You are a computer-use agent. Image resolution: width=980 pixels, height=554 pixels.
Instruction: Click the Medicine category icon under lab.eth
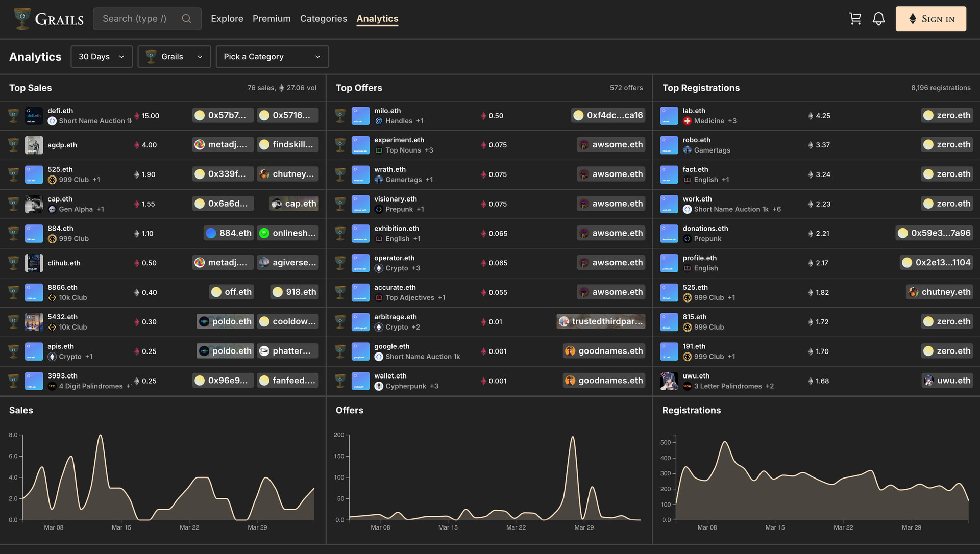pos(687,121)
